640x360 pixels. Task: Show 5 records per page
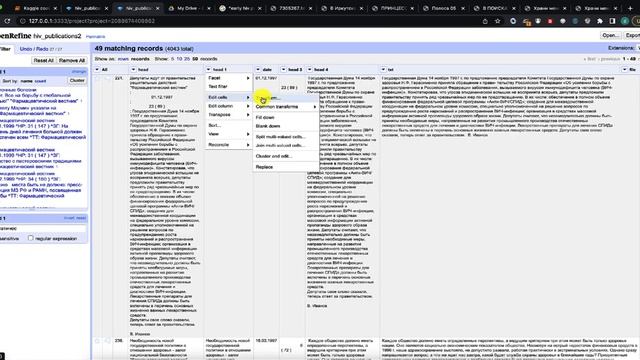[172, 59]
